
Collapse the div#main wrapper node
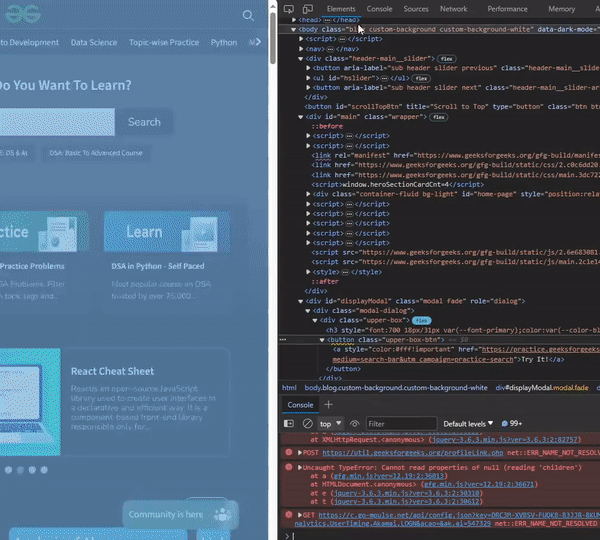[300, 117]
